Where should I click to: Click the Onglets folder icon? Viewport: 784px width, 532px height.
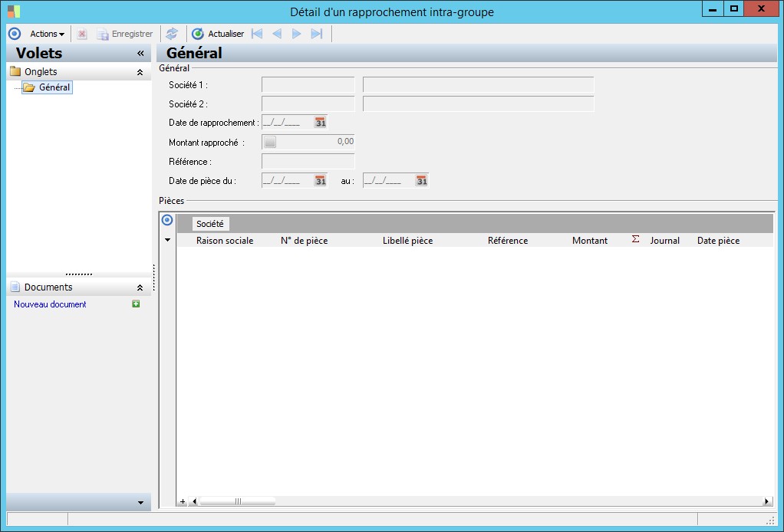15,71
